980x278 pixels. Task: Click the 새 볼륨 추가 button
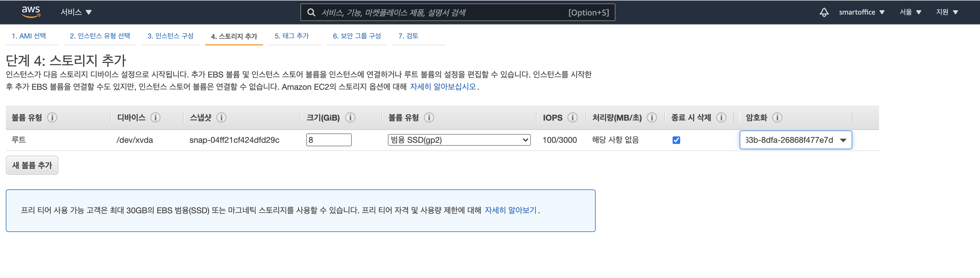pyautogui.click(x=32, y=166)
